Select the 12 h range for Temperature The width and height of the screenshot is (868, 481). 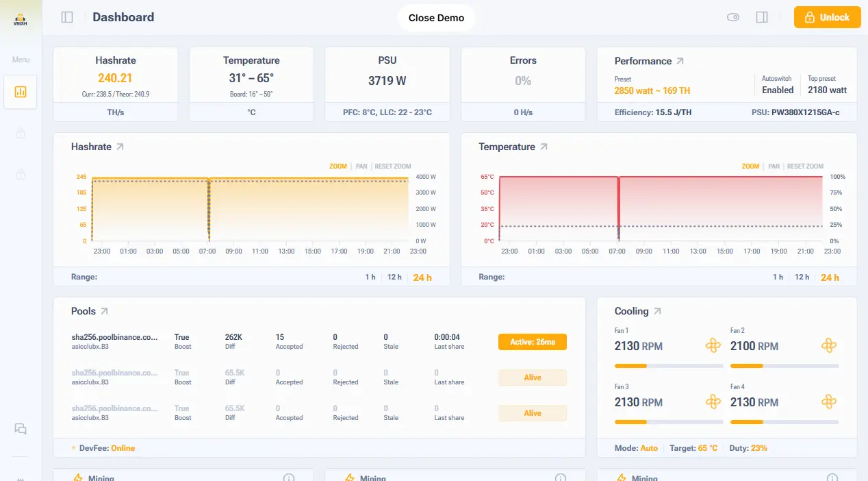[x=802, y=277]
